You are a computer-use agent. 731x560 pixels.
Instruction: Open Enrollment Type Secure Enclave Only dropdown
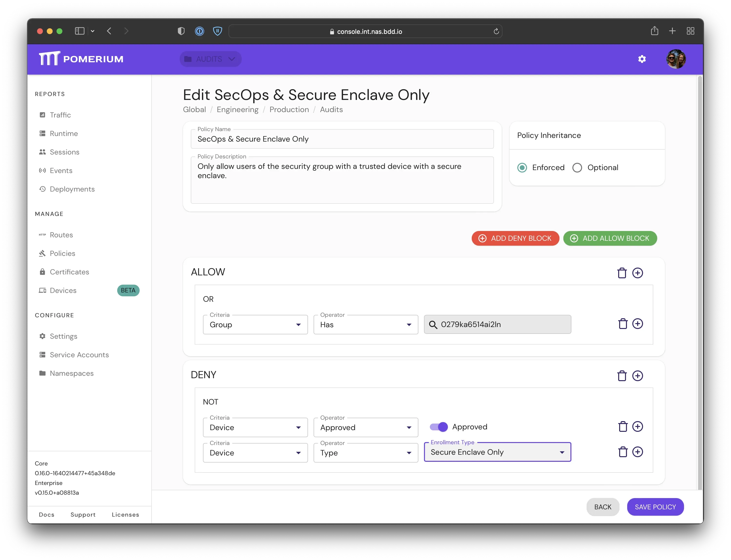pyautogui.click(x=497, y=452)
